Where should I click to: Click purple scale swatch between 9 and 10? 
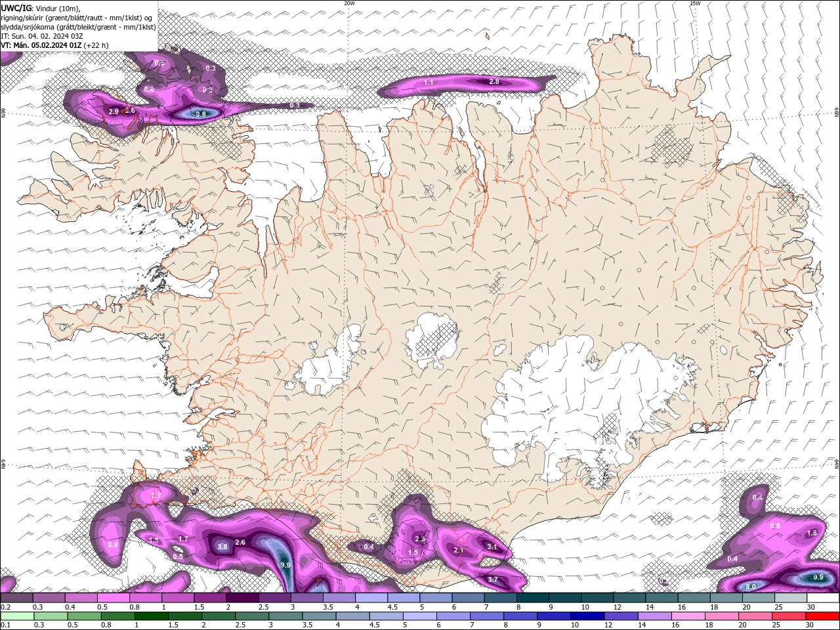click(564, 598)
